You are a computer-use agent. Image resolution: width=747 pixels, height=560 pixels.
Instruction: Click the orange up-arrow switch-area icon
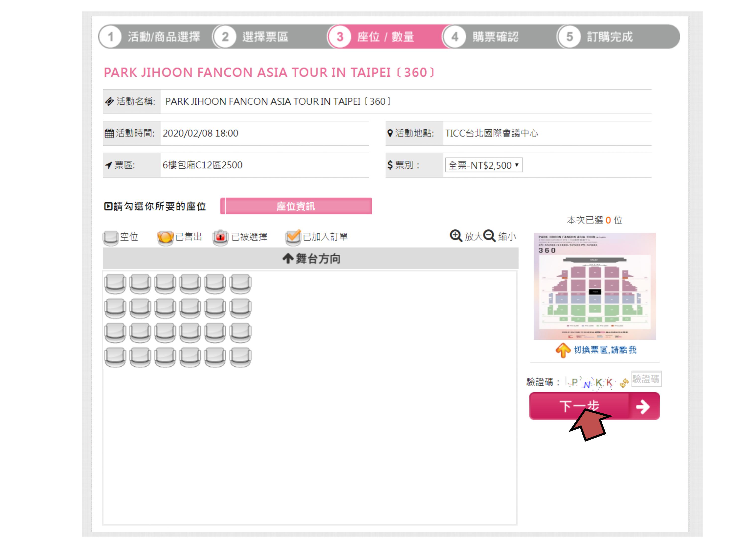pyautogui.click(x=562, y=350)
